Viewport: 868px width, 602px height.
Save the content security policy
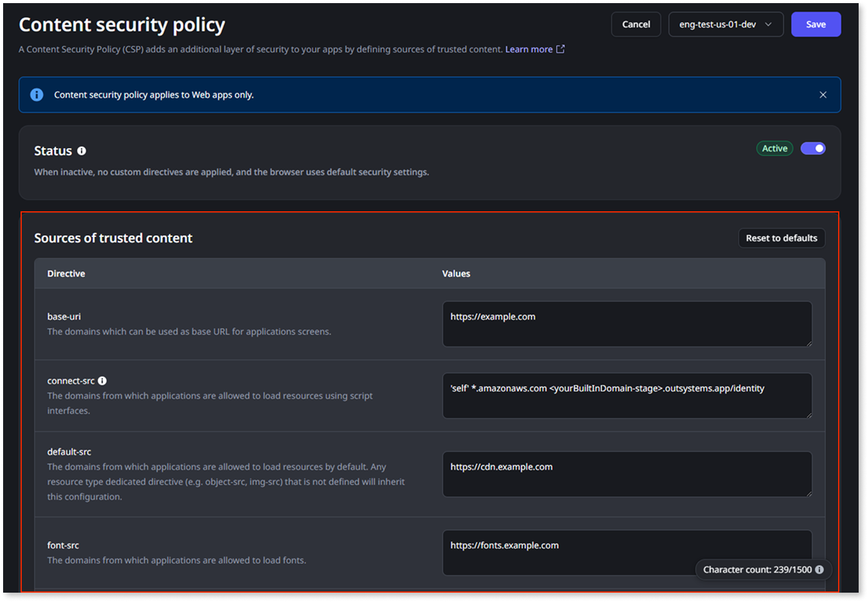816,24
